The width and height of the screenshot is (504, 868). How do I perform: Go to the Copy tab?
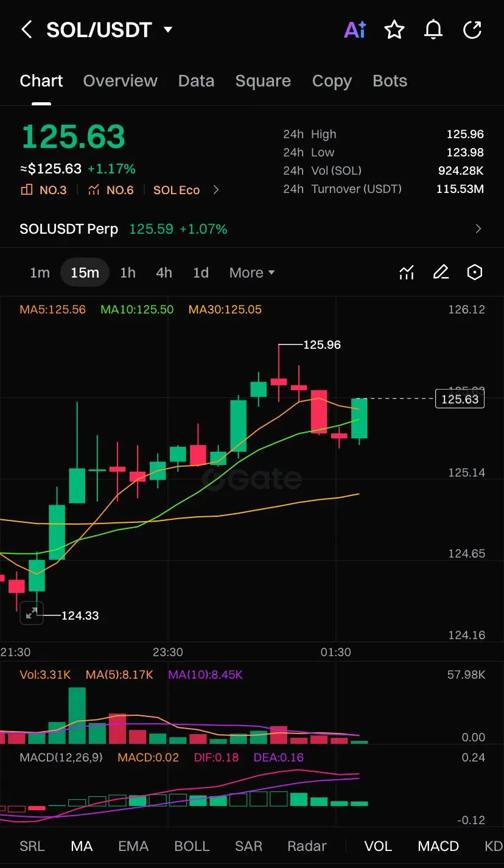[332, 81]
